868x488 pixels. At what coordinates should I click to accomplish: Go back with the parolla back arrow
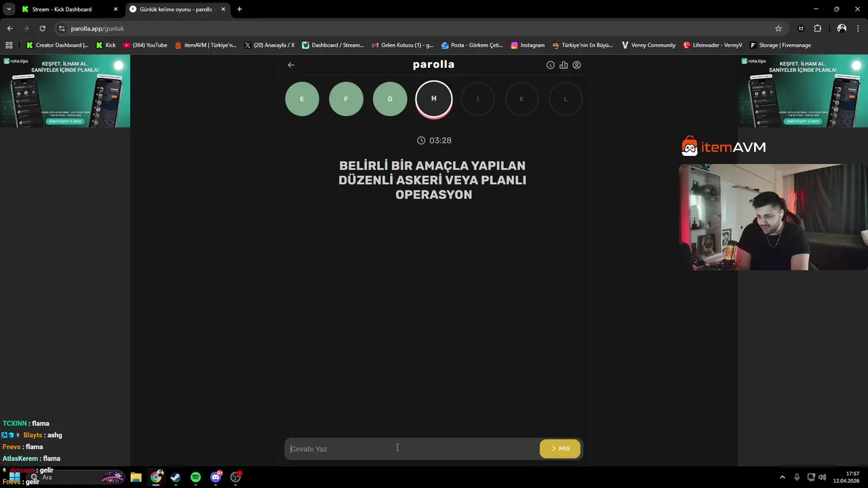(x=291, y=65)
